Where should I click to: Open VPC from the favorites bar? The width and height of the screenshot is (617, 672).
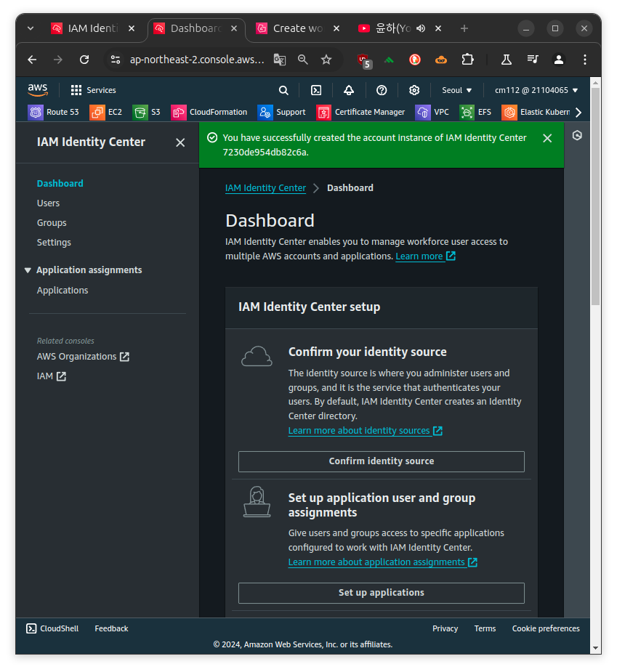(432, 113)
